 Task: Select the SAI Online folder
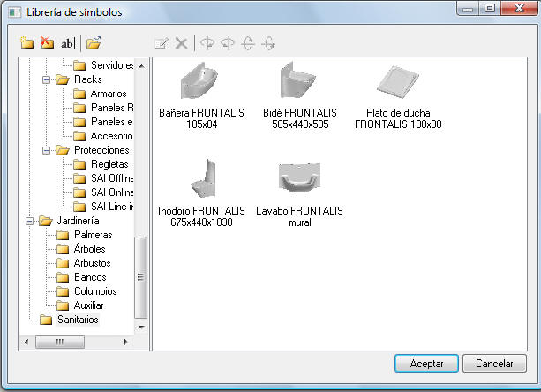click(103, 192)
